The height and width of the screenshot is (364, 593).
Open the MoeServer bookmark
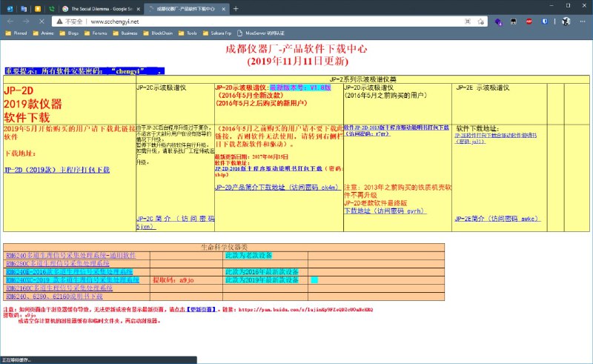261,33
